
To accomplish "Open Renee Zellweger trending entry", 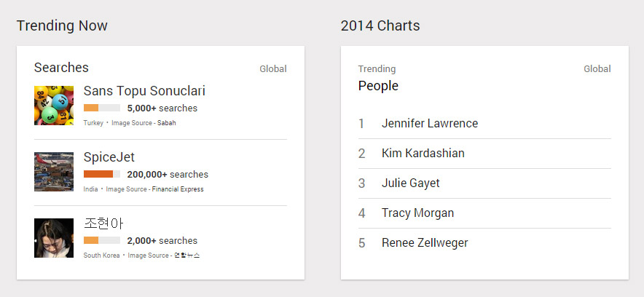I will pos(425,243).
